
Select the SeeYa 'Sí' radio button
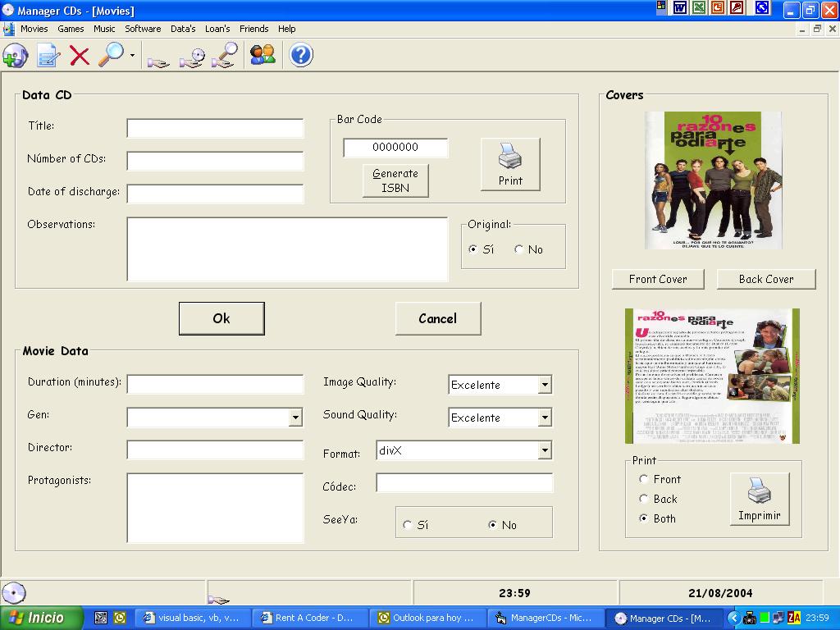[x=408, y=525]
